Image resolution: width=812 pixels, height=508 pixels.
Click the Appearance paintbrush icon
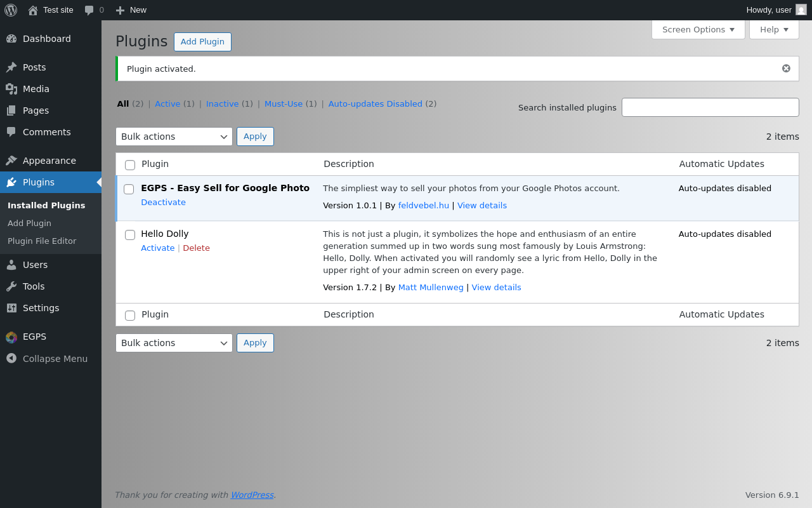[x=11, y=161]
